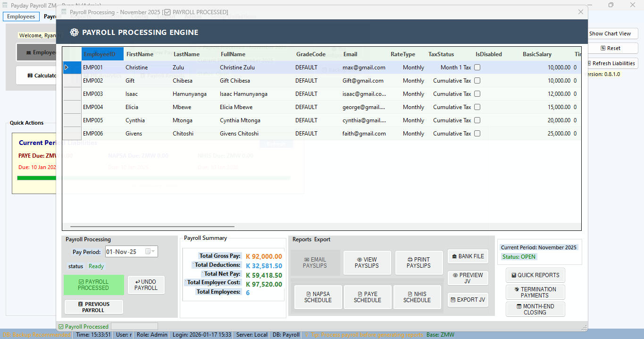Viewport: 644px width, 339px height.
Task: Open the Pay Period date dropdown
Action: click(151, 252)
